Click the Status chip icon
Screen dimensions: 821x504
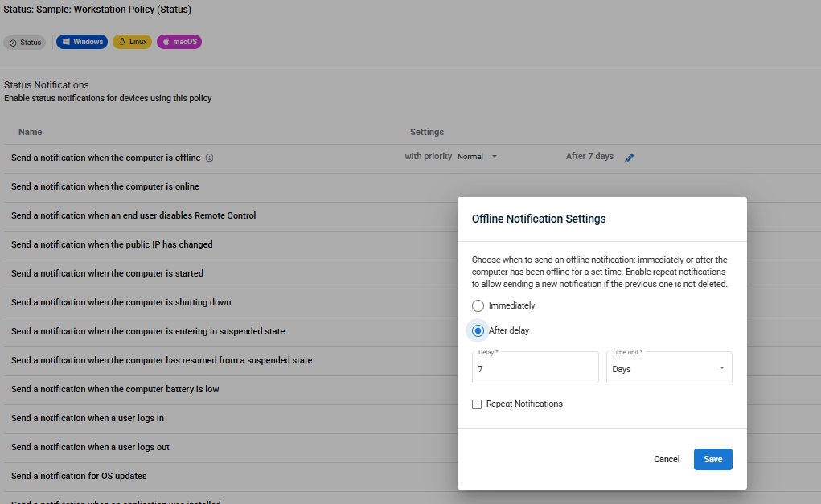point(14,43)
